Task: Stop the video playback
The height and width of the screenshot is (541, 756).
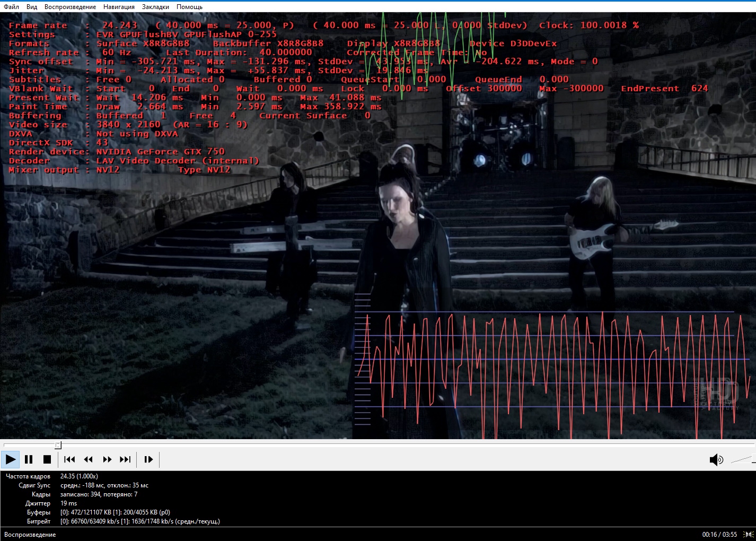Action: [x=47, y=459]
